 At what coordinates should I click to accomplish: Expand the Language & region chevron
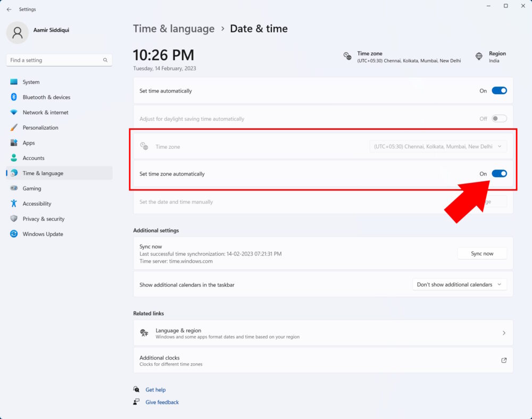(504, 333)
